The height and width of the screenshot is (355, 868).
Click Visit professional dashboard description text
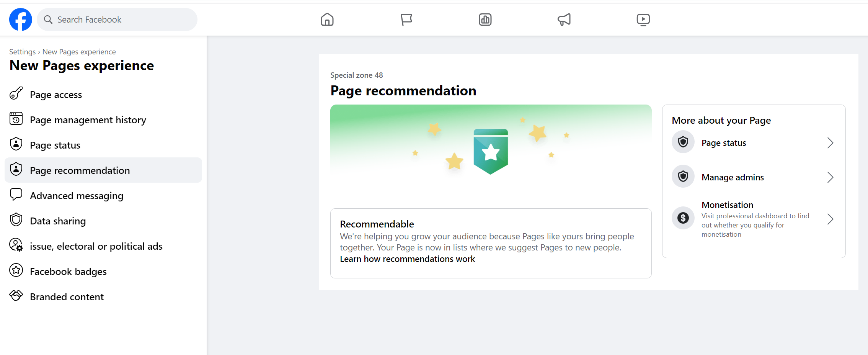[755, 225]
